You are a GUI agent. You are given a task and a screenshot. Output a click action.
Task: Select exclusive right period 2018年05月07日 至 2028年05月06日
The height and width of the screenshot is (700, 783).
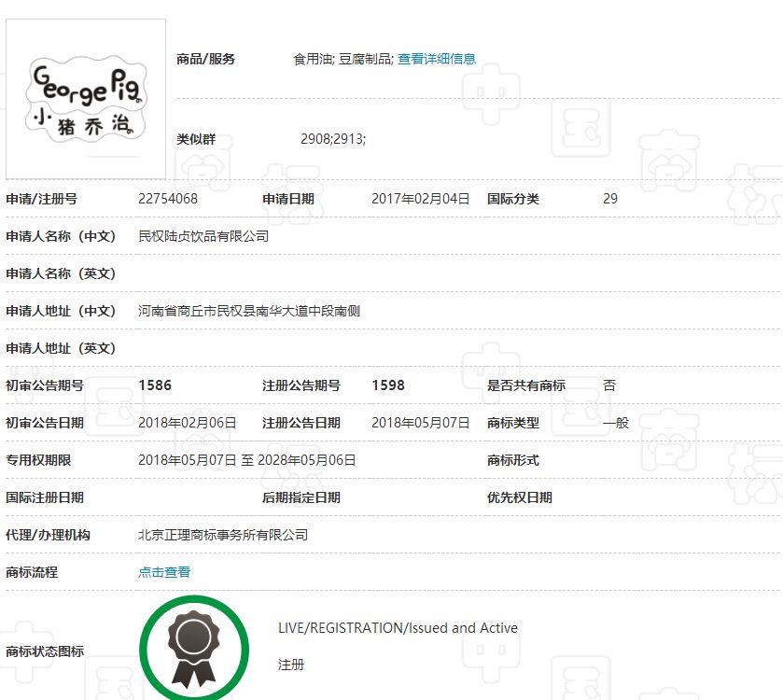point(246,460)
